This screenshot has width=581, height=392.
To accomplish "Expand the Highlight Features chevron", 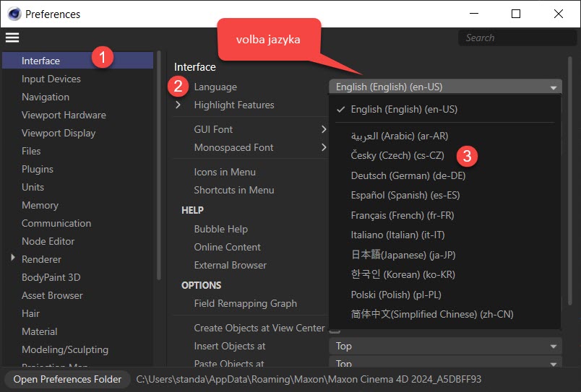I will (178, 105).
